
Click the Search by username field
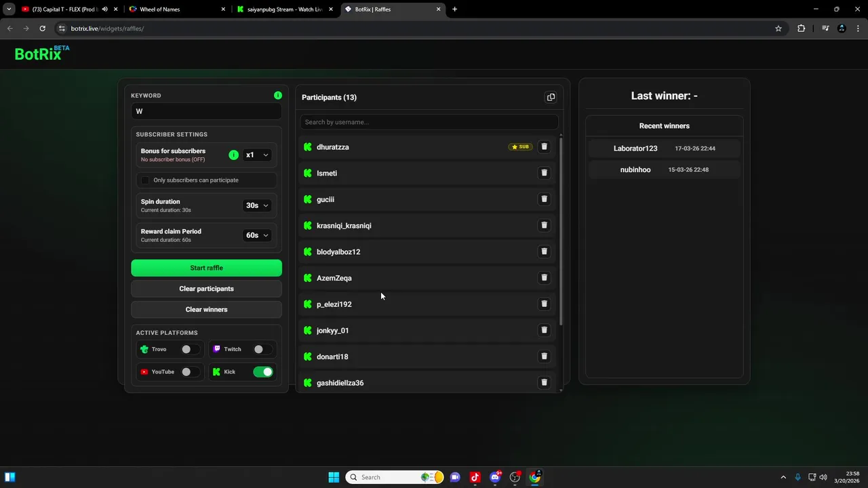429,122
